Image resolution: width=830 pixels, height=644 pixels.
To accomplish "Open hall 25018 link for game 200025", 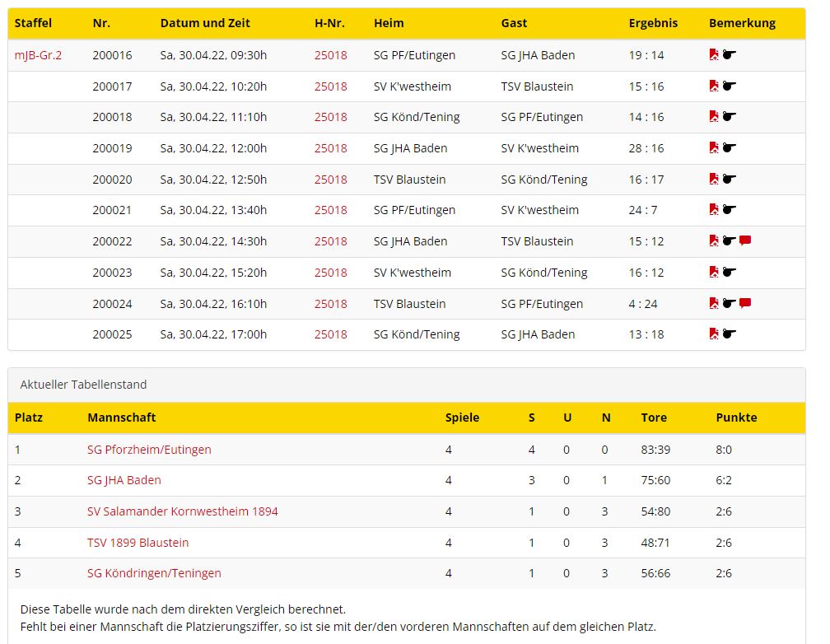I will 331,334.
